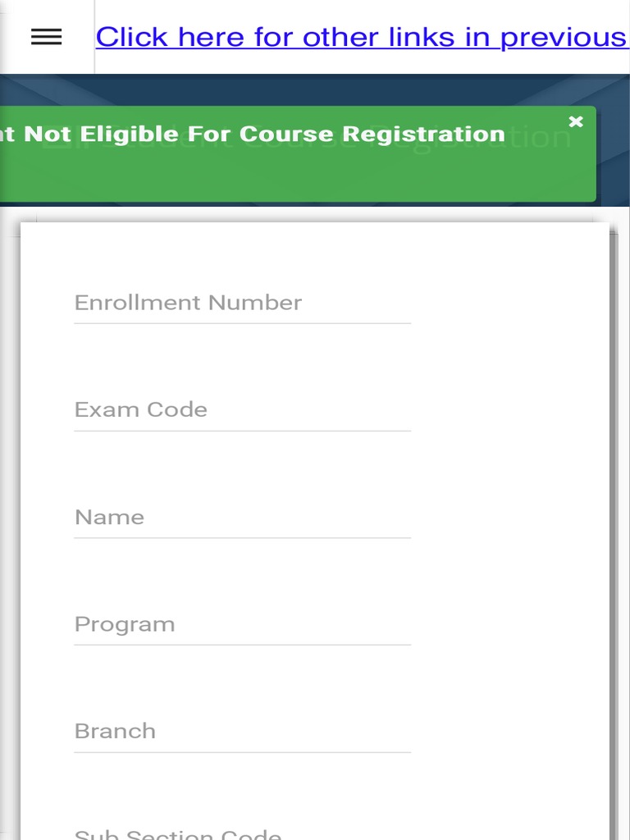Click the 'Not Eligible For Course Registration' alert
Screen dimensions: 630x840
[x=264, y=135]
